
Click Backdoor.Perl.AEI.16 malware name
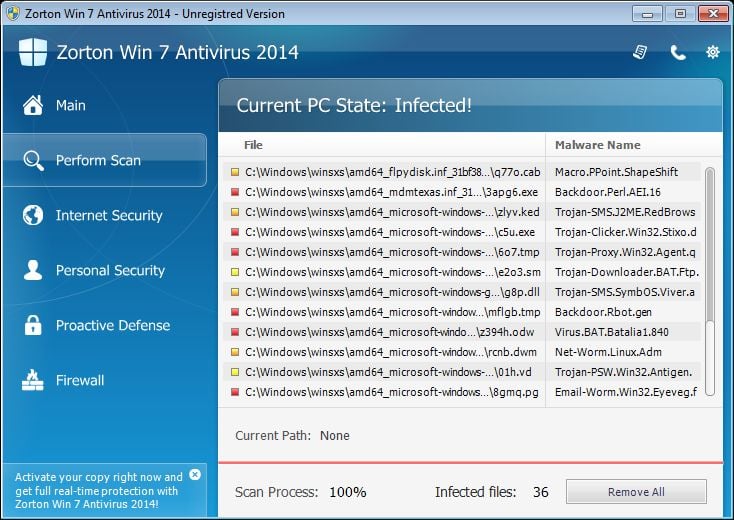click(608, 192)
